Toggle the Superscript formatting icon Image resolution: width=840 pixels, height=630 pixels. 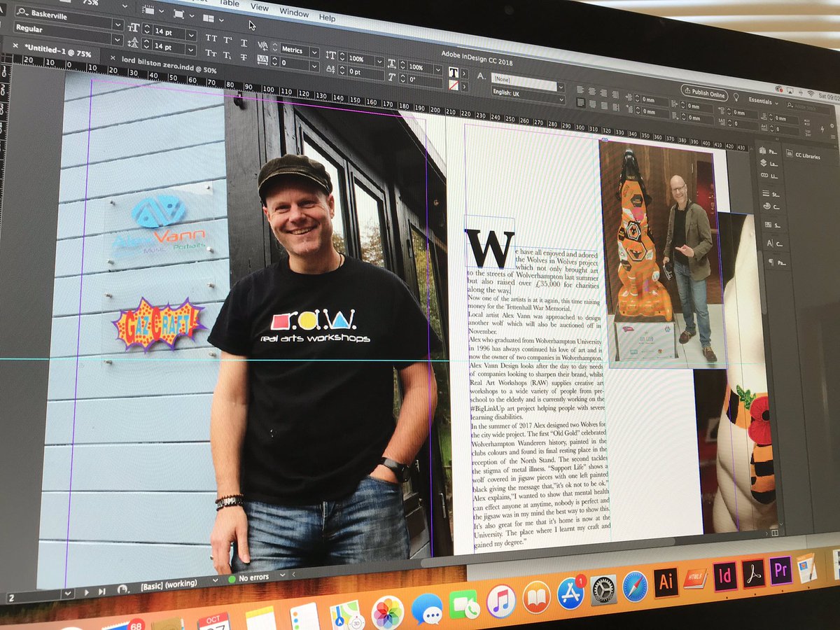coord(228,40)
